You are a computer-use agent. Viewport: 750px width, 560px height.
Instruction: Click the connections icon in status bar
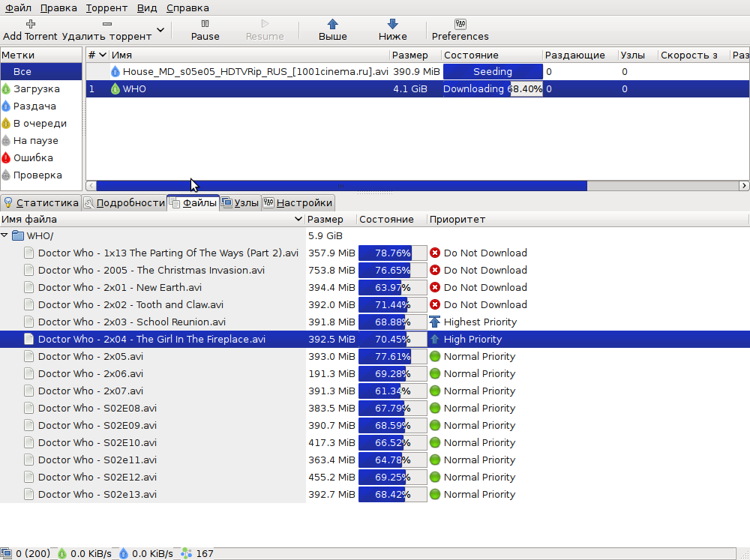tap(6, 553)
